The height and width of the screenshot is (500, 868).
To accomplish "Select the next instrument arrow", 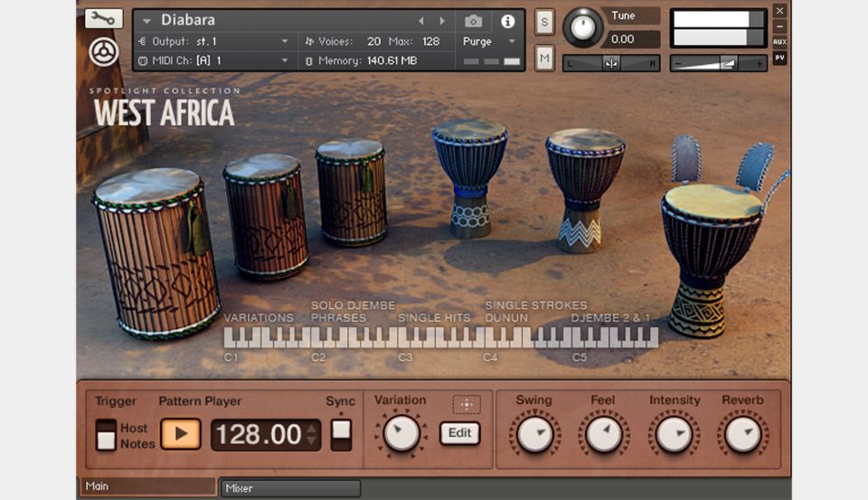I will (x=442, y=21).
